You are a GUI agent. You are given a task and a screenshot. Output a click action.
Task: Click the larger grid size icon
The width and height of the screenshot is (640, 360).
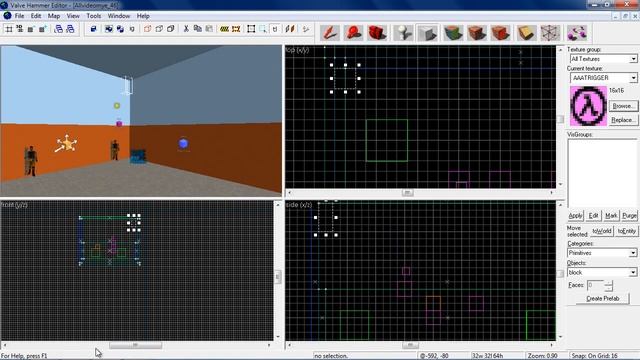[42, 29]
